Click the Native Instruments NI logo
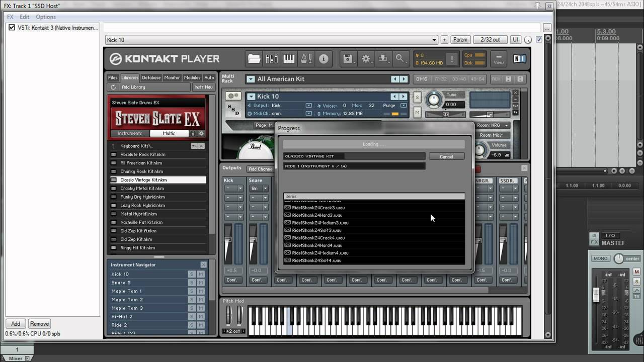644x362 pixels. [x=520, y=59]
